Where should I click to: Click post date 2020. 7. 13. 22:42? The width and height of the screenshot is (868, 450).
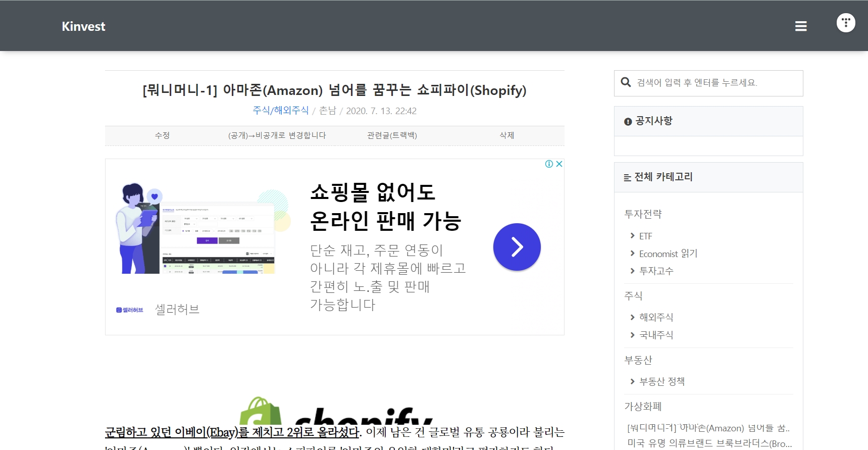pos(381,111)
